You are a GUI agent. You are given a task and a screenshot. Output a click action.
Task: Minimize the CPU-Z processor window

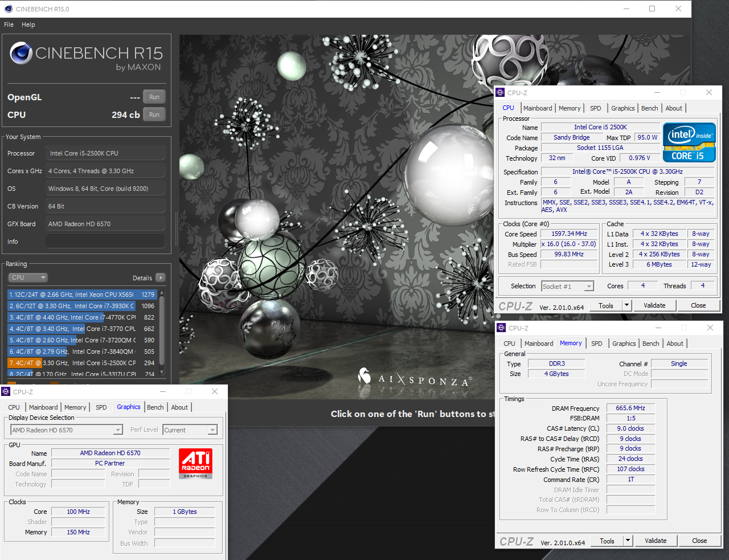[x=657, y=92]
